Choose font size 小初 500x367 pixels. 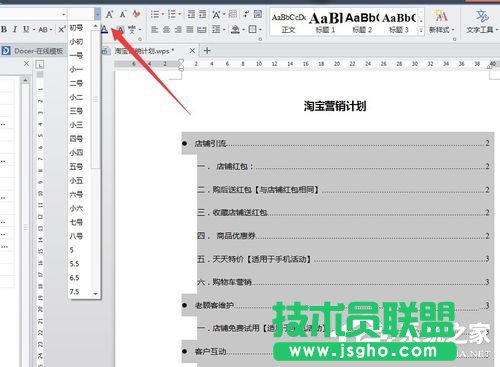pos(76,42)
